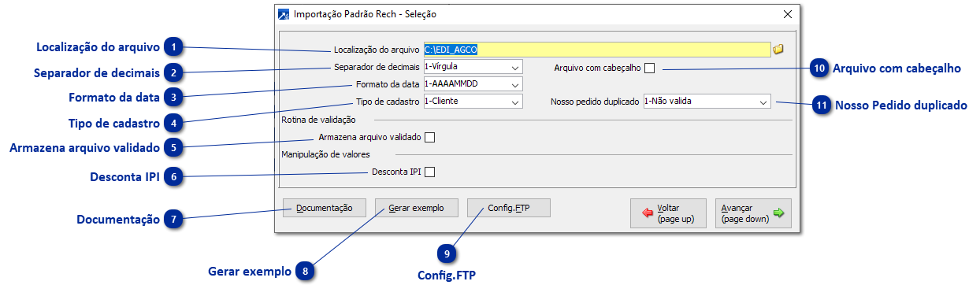Close the Importação Padrão Rech window

tap(787, 14)
